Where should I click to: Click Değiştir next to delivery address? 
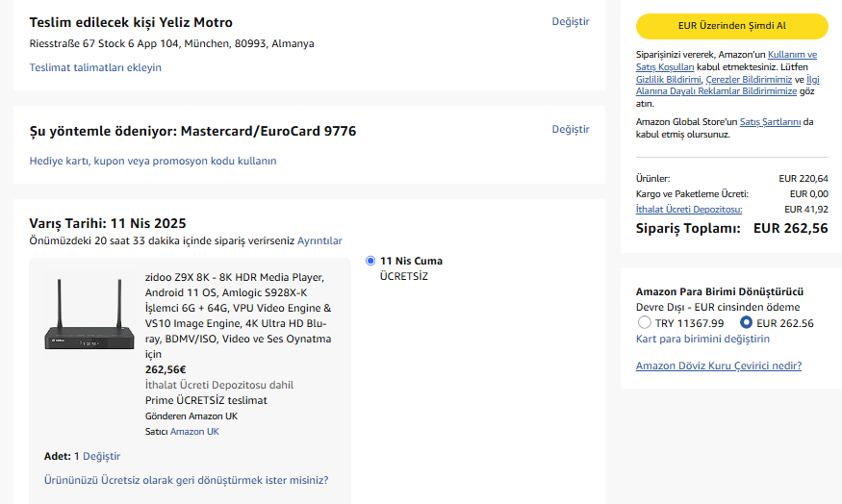tap(571, 21)
